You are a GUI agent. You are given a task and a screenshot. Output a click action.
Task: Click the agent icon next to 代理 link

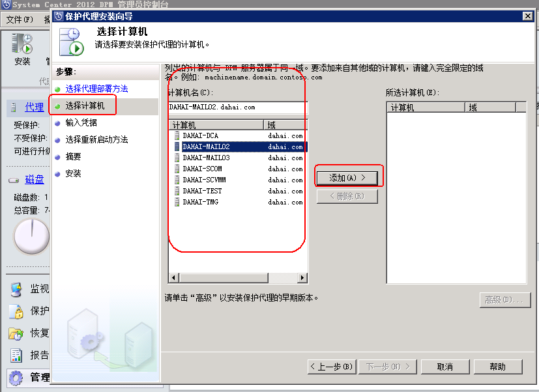click(14, 107)
